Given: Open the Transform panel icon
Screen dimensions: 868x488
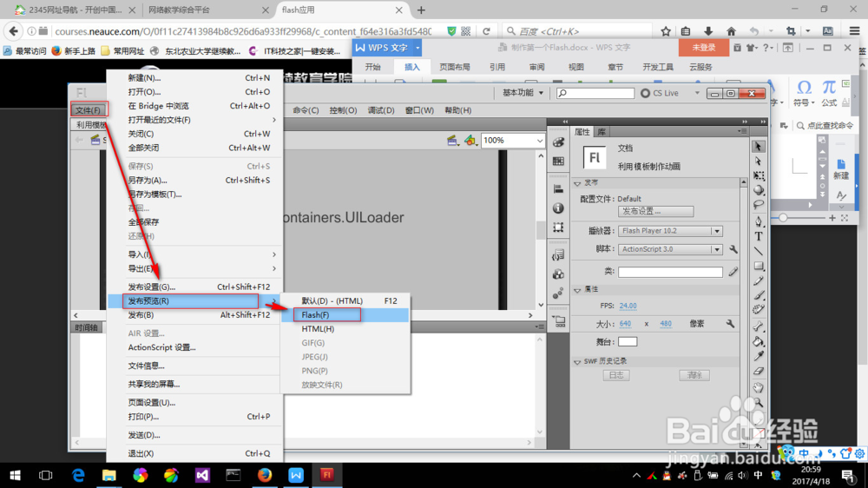Looking at the screenshot, I should pyautogui.click(x=558, y=228).
